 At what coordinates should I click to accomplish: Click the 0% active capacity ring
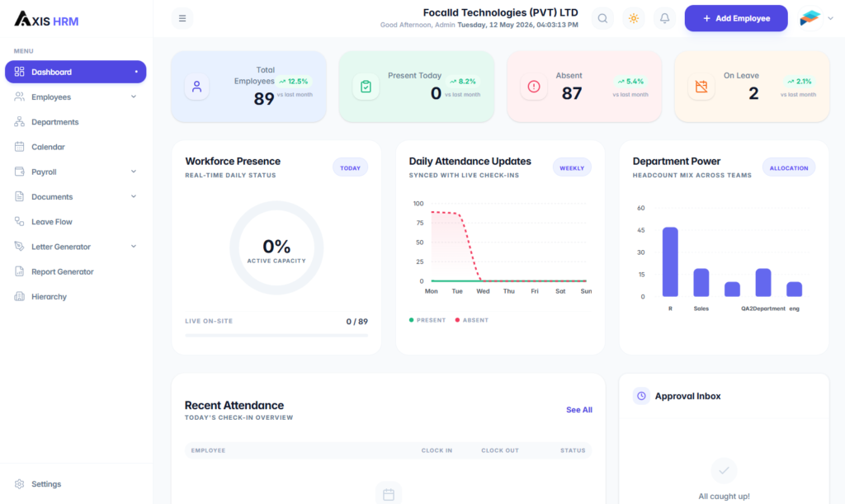(276, 247)
